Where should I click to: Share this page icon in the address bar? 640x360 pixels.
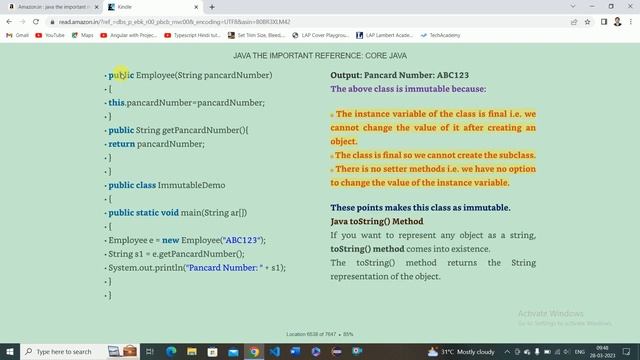(x=574, y=22)
